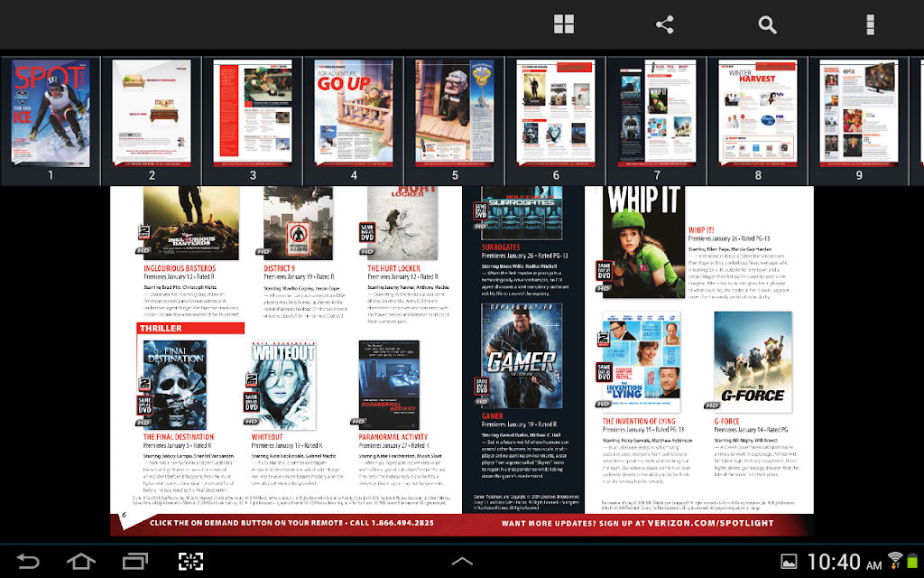The height and width of the screenshot is (578, 924).
Task: Tap Same Day as DVD badge on Hurt Locker
Action: point(367,232)
